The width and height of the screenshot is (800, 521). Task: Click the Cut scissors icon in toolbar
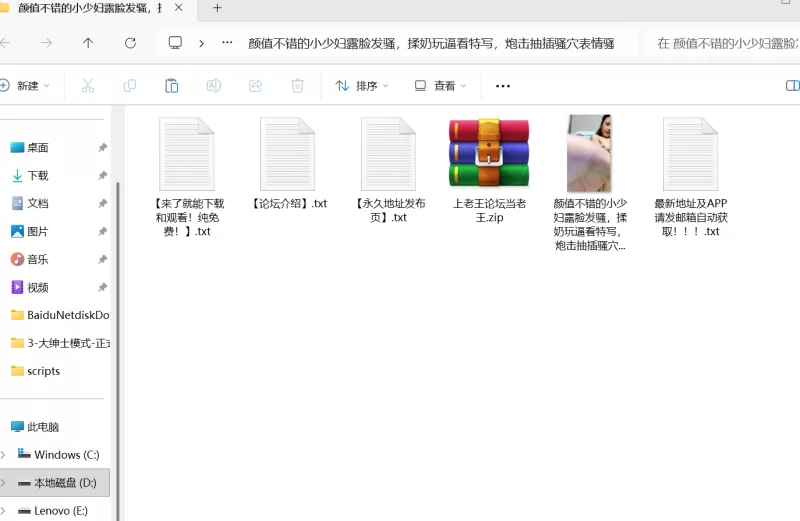pos(87,86)
